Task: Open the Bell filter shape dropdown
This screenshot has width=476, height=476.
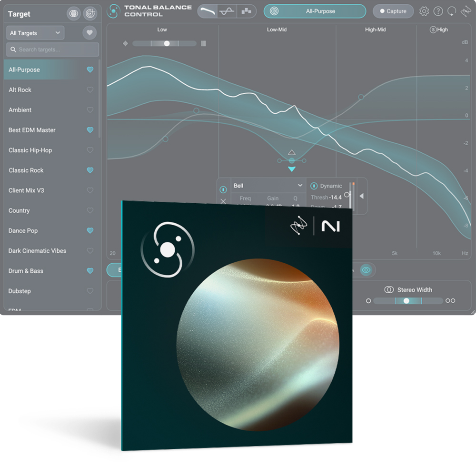Action: (267, 186)
